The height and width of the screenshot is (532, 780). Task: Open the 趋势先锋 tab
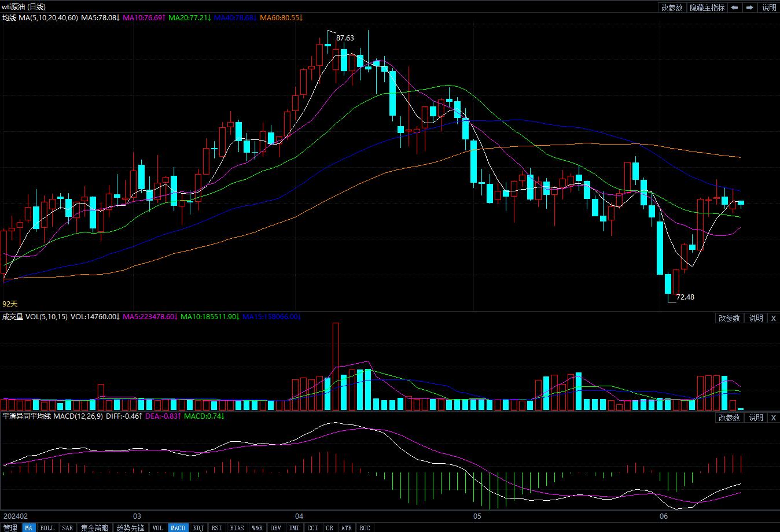coord(130,528)
